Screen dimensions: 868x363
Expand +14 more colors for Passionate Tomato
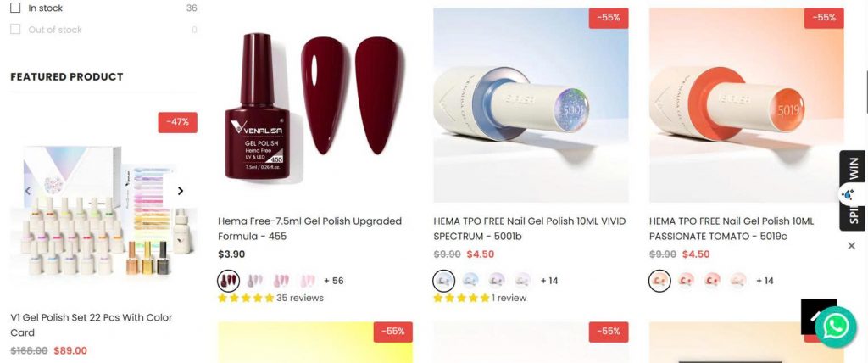point(765,281)
